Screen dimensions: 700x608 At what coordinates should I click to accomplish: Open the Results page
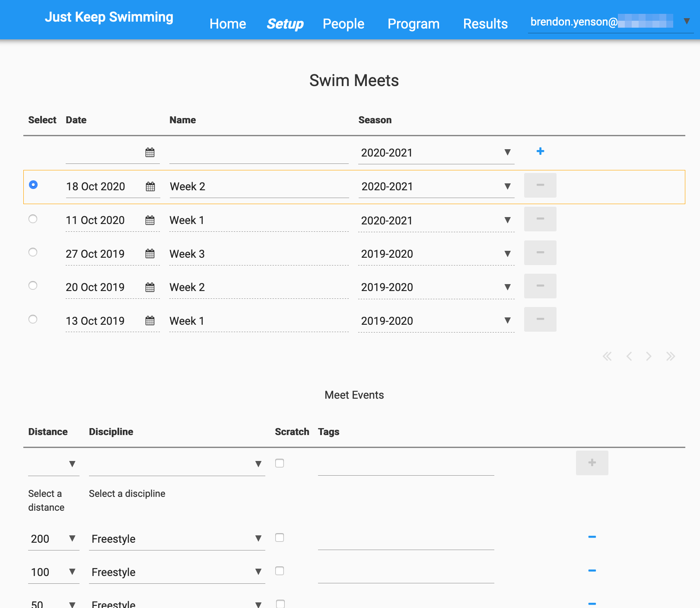tap(485, 24)
